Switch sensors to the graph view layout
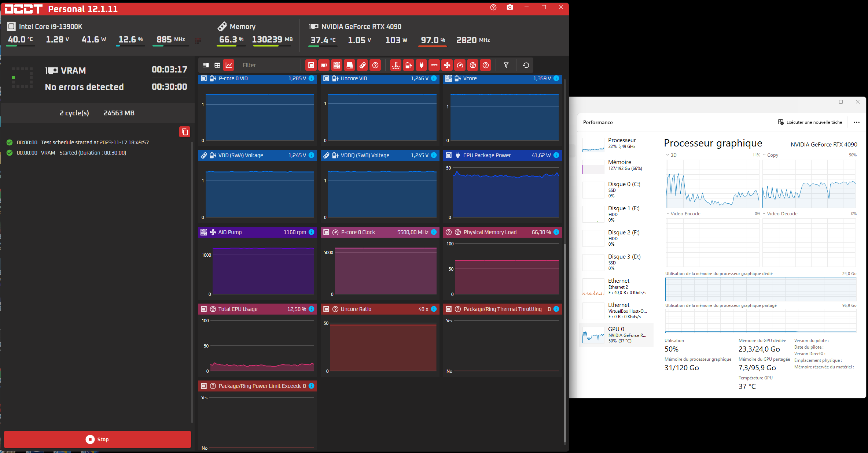This screenshot has width=868, height=453. 229,65
